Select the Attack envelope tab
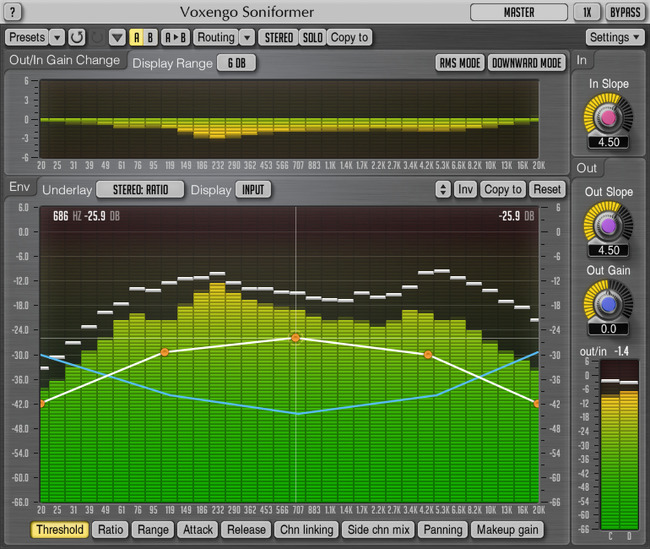The image size is (650, 549). pos(198,530)
